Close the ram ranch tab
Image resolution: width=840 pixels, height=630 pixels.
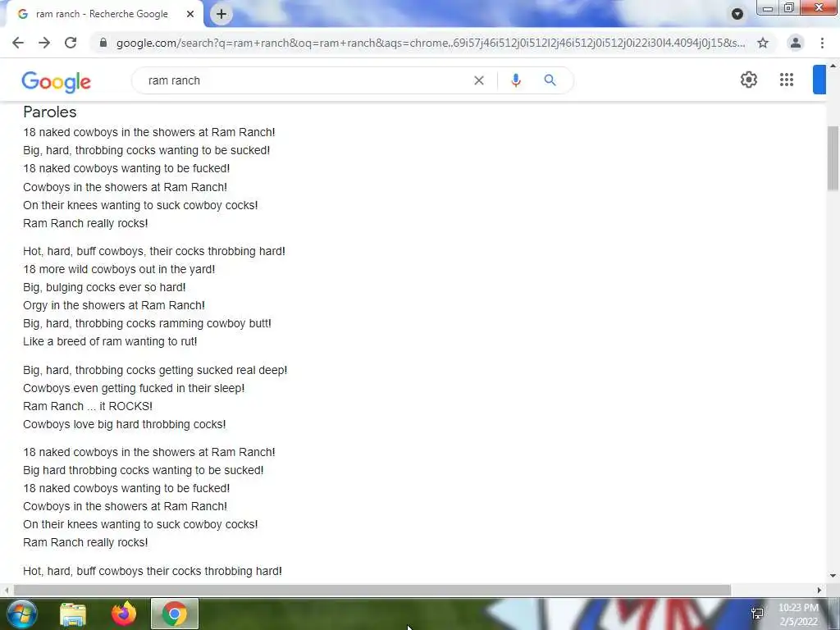pos(190,14)
